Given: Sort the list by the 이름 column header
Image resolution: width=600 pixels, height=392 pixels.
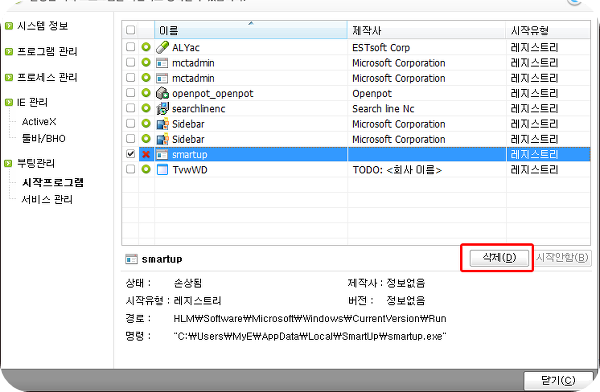Looking at the screenshot, I should (251, 30).
